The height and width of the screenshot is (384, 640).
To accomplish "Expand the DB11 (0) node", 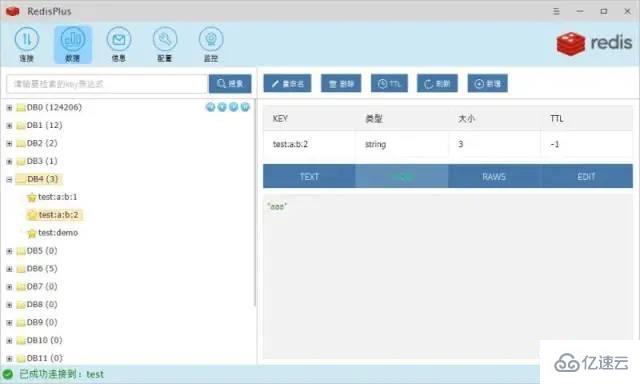I will click(x=9, y=359).
